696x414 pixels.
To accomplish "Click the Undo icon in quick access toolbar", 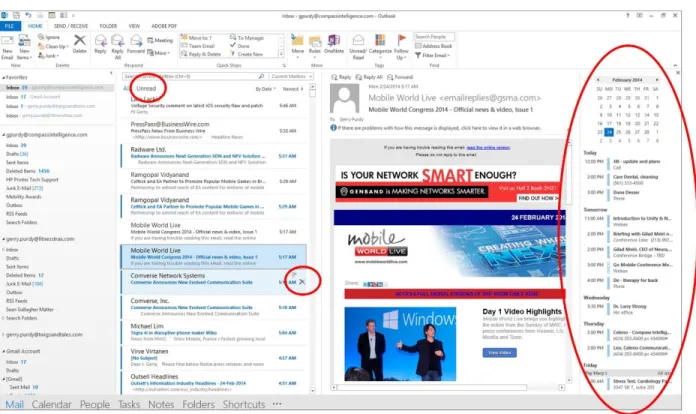I will [x=28, y=15].
